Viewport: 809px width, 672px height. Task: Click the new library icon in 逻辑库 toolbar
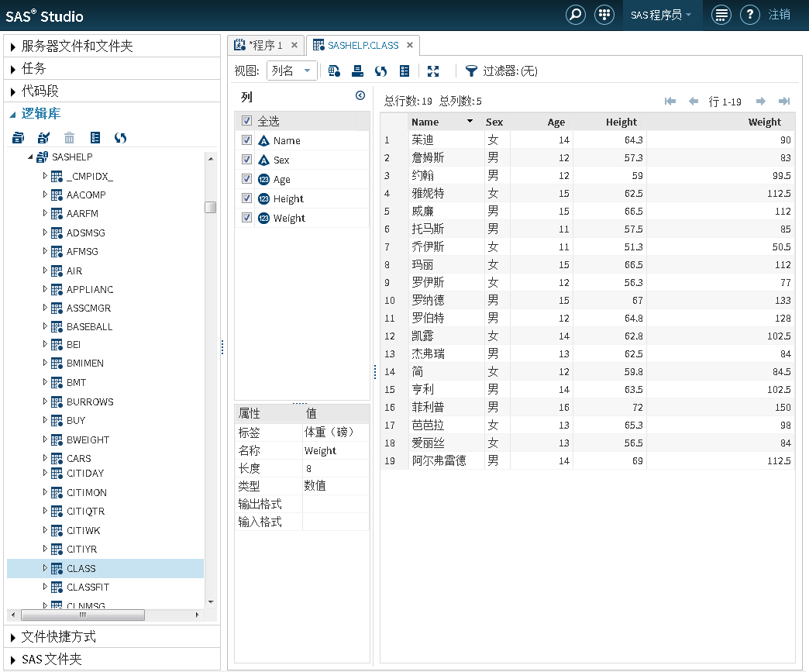coord(19,138)
